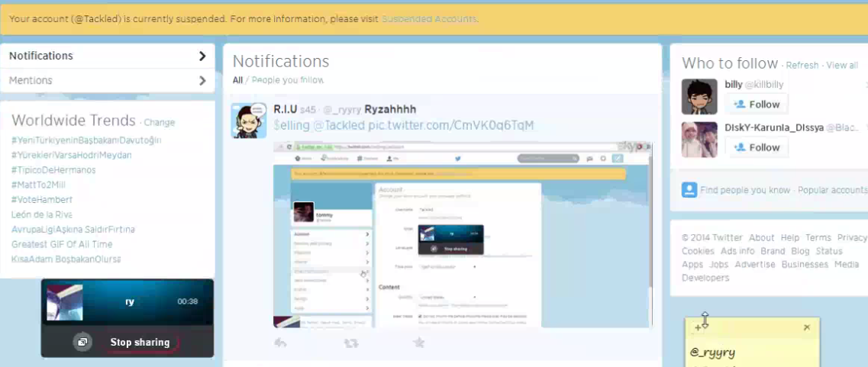Open the Status footer link
Viewport: 868px width, 367px height.
pos(829,251)
